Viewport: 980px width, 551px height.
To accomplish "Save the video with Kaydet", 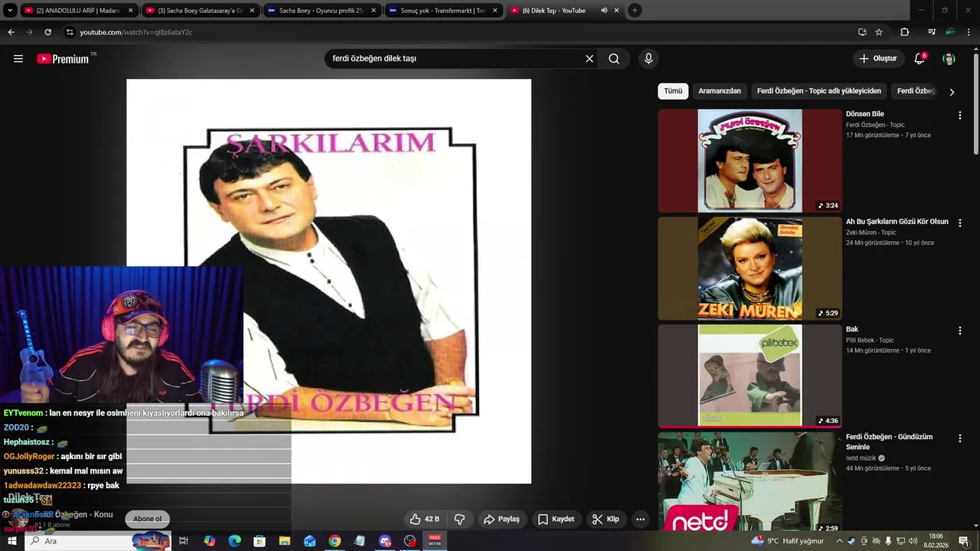I will [556, 519].
